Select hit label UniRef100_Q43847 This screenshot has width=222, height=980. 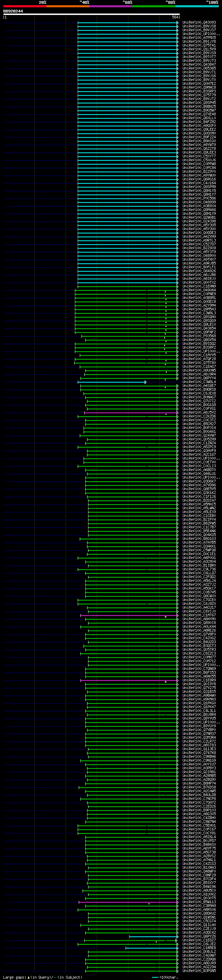[x=199, y=64]
